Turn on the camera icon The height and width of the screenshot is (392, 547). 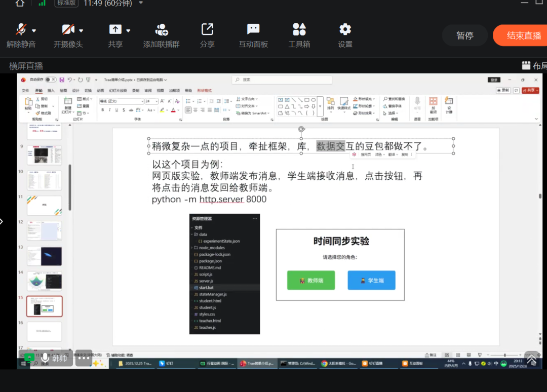(x=68, y=29)
